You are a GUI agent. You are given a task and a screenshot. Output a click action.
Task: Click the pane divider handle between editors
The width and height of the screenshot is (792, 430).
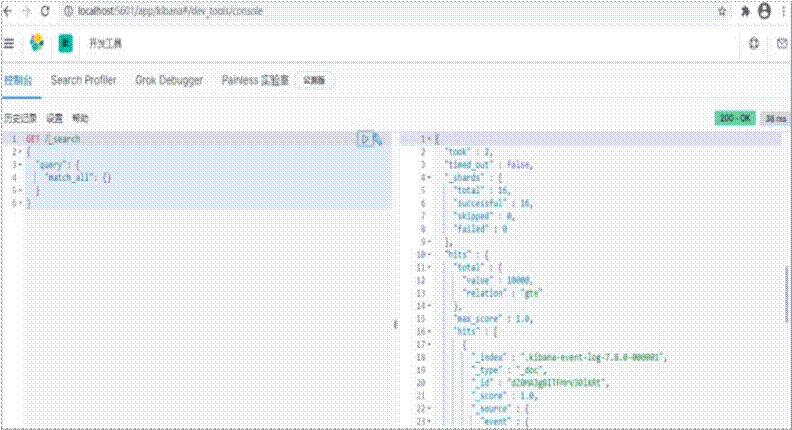(x=395, y=324)
